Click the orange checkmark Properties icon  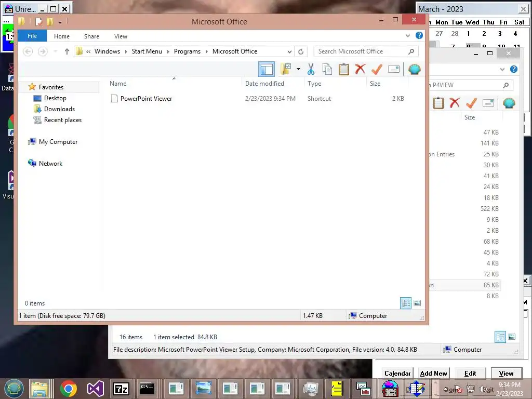[x=377, y=69]
